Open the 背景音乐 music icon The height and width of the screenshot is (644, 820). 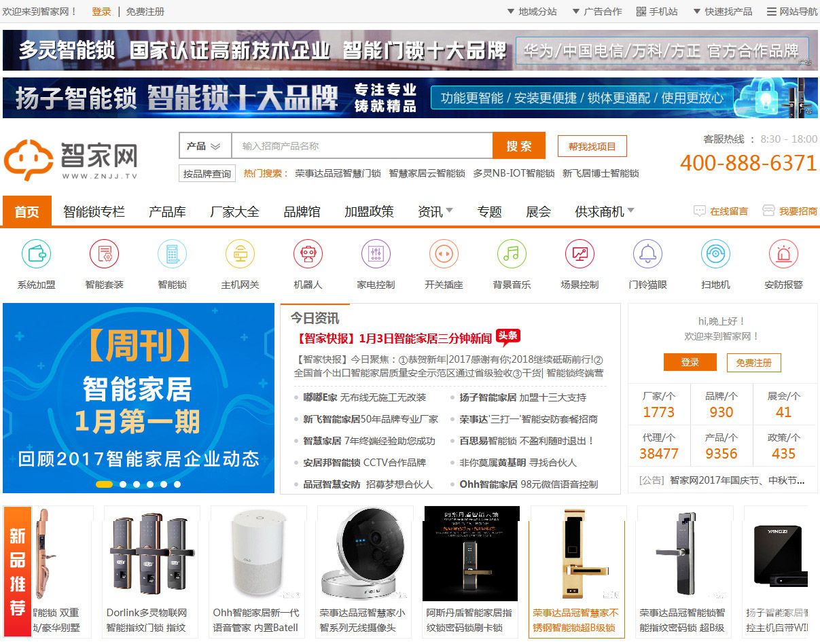click(x=512, y=254)
